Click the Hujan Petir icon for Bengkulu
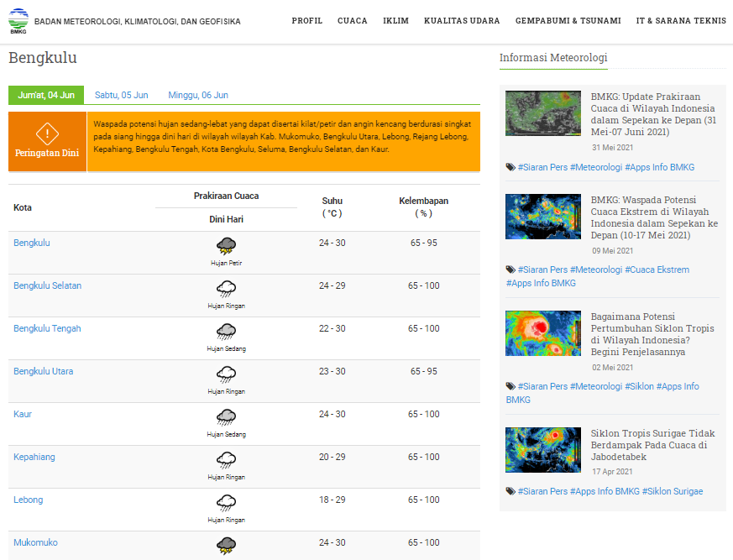Viewport: 733px width, 560px height. pos(226,246)
